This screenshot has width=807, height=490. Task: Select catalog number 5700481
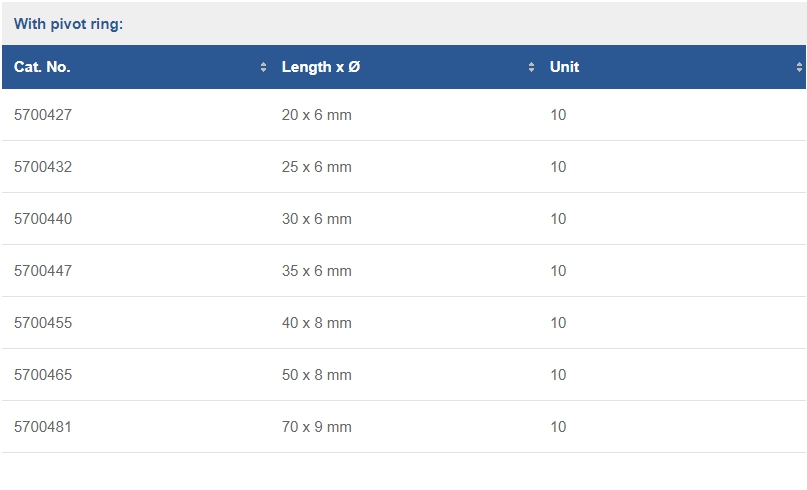coord(43,427)
